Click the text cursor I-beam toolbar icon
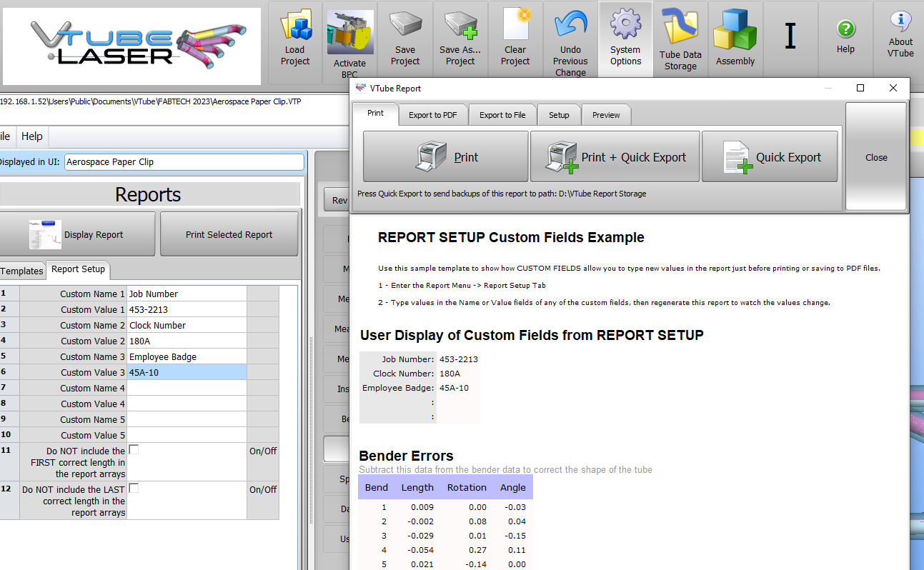The image size is (924, 570). tap(790, 36)
